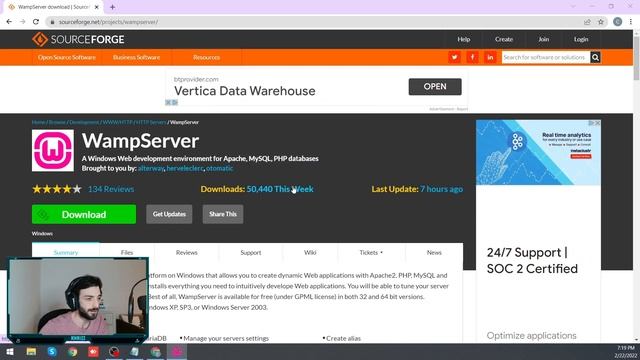Switch to the Support tab
Image resolution: width=640 pixels, height=360 pixels.
(251, 253)
